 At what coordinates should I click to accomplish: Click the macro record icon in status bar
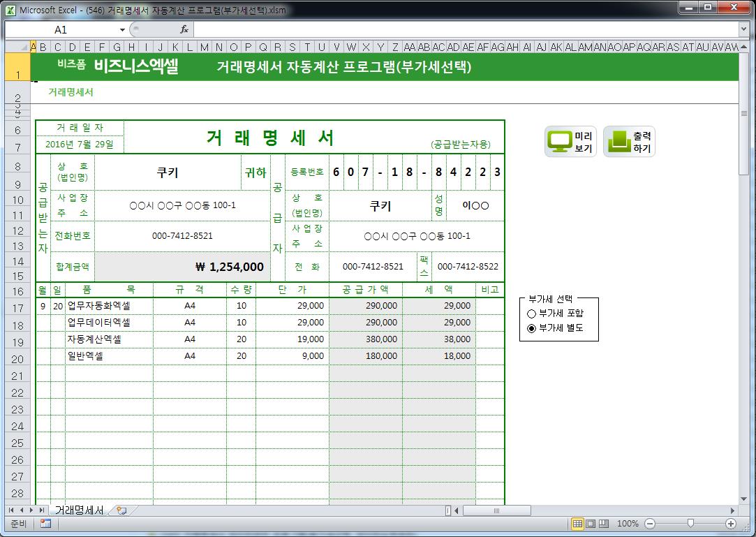point(45,524)
